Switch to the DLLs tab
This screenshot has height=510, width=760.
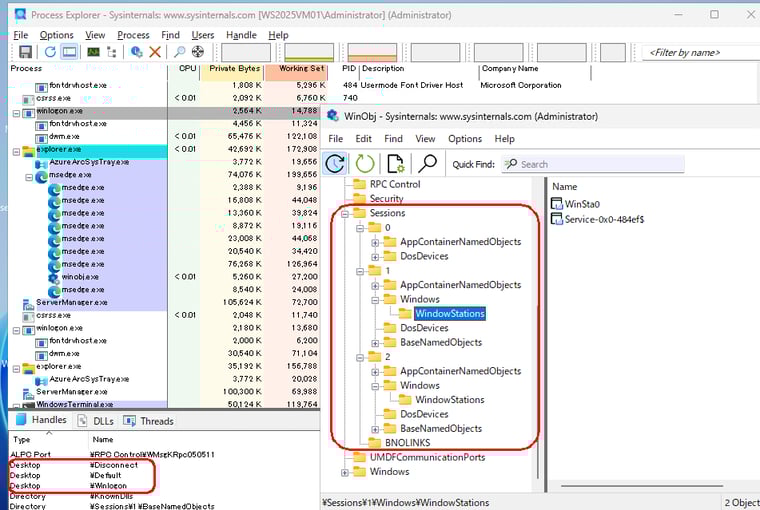(96, 421)
